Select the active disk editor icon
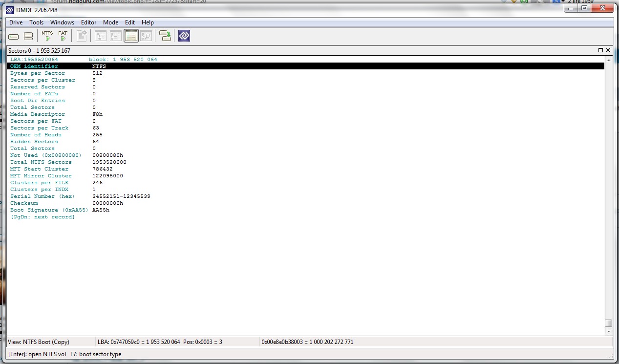 [x=131, y=36]
